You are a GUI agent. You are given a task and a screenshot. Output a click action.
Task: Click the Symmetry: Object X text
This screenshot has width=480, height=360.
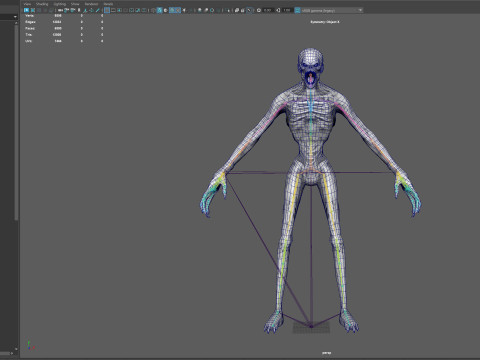tap(325, 22)
